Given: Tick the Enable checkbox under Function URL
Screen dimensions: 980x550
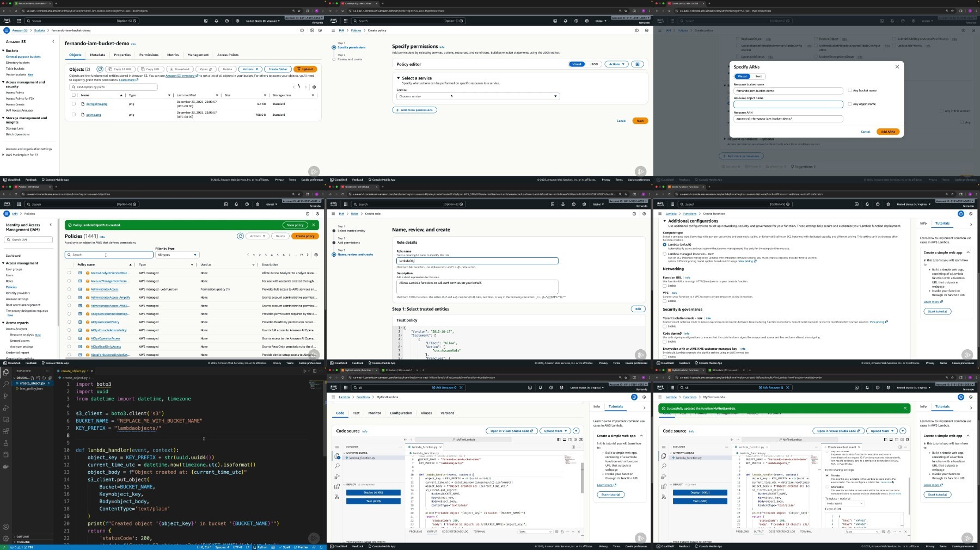Looking at the screenshot, I should [x=664, y=286].
